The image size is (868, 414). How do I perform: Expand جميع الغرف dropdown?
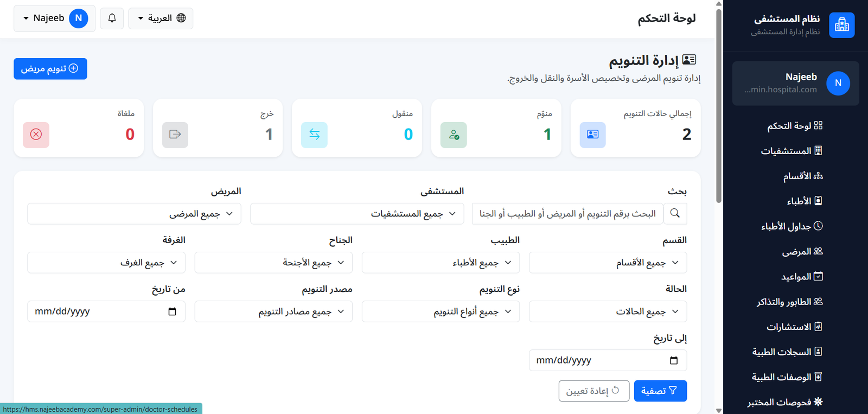coord(106,263)
